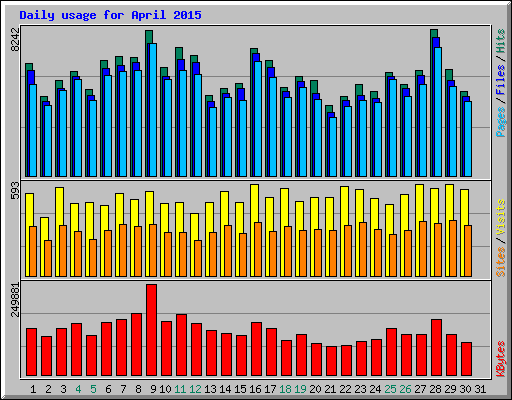The image size is (512, 400).
Task: Click the Visits legend label
Action: click(501, 217)
